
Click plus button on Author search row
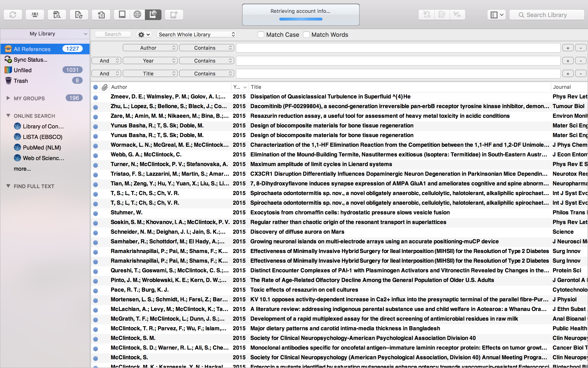click(568, 48)
